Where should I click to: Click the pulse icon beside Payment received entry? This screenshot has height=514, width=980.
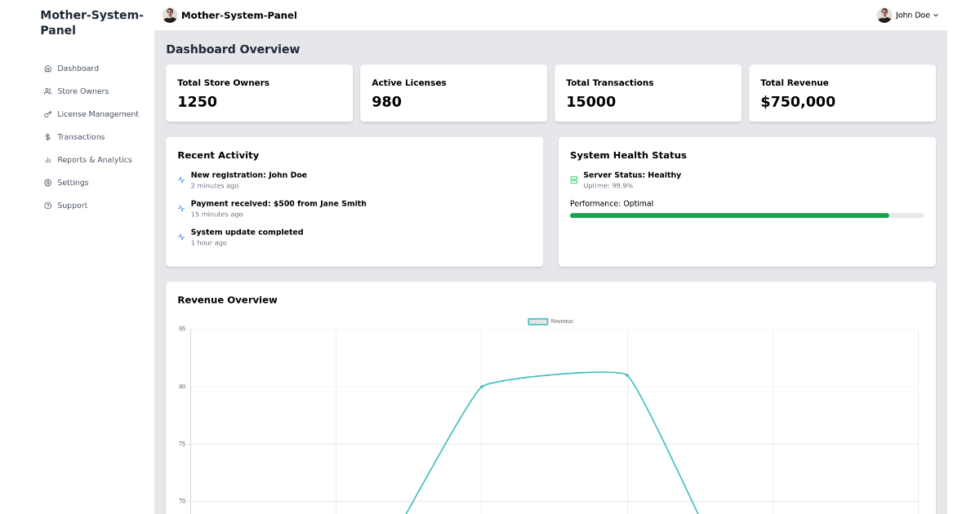tap(180, 207)
